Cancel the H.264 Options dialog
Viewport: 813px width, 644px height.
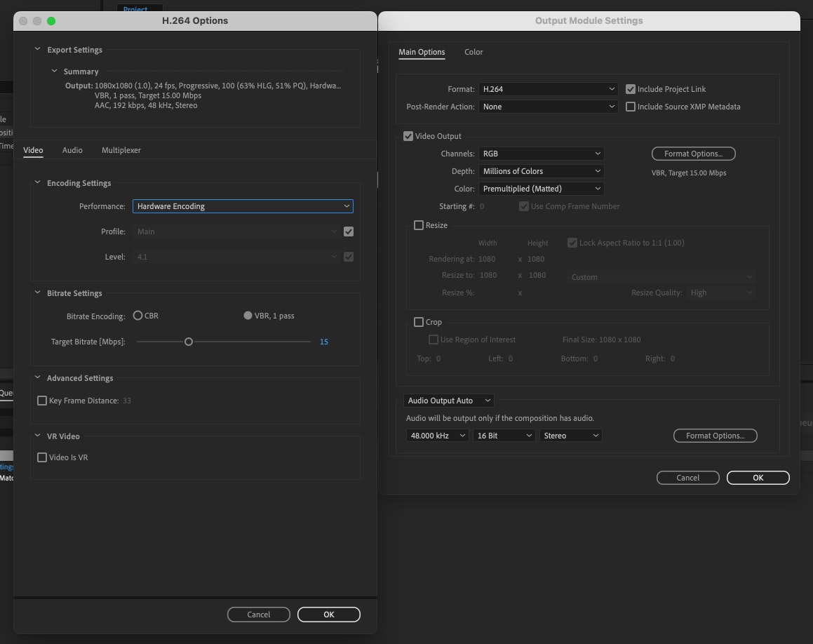[259, 615]
